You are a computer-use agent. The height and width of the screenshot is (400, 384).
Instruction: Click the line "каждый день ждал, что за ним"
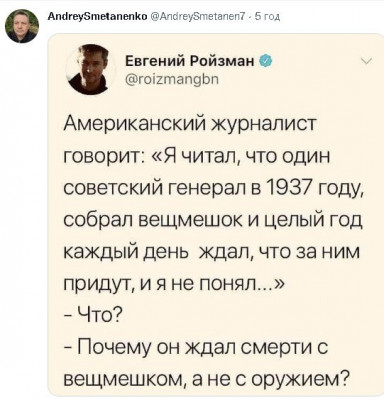click(x=211, y=252)
